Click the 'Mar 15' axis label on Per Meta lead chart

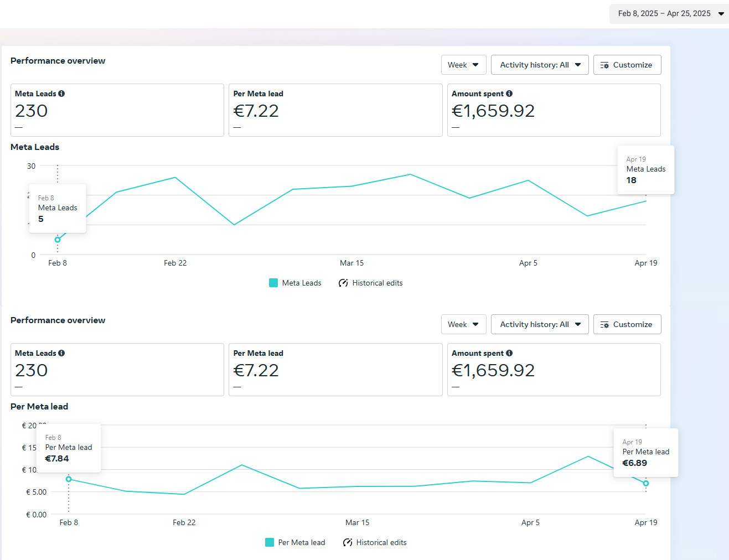click(358, 522)
